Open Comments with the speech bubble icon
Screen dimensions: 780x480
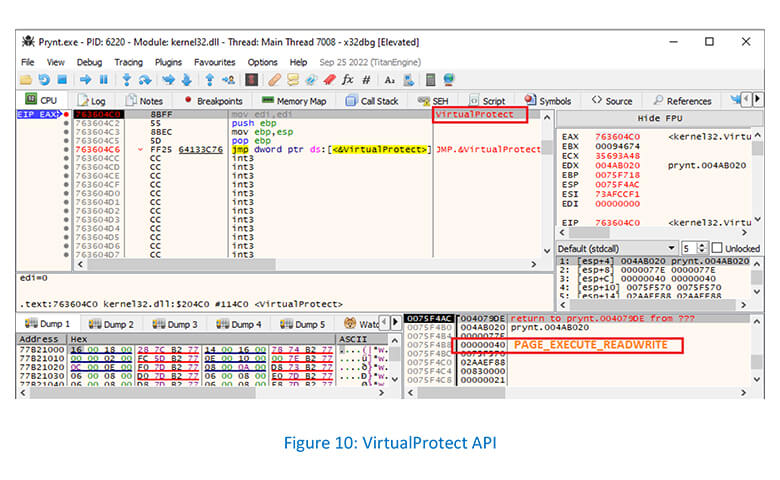(x=292, y=80)
